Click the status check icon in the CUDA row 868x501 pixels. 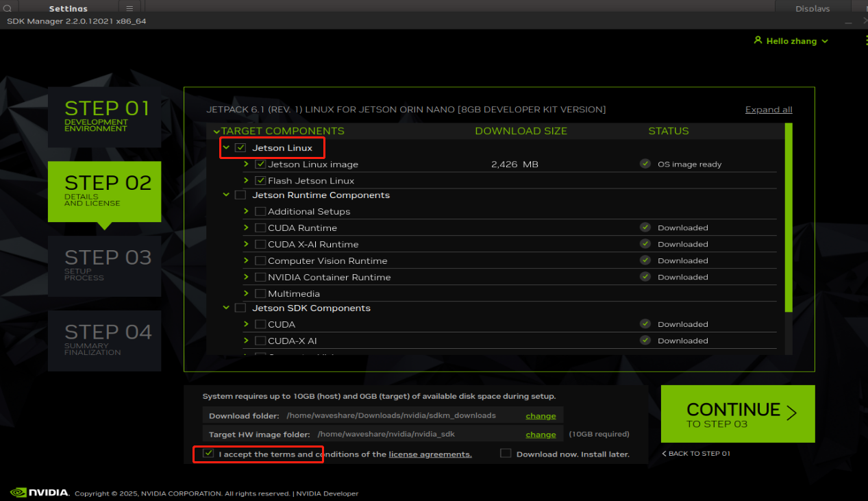(x=645, y=324)
